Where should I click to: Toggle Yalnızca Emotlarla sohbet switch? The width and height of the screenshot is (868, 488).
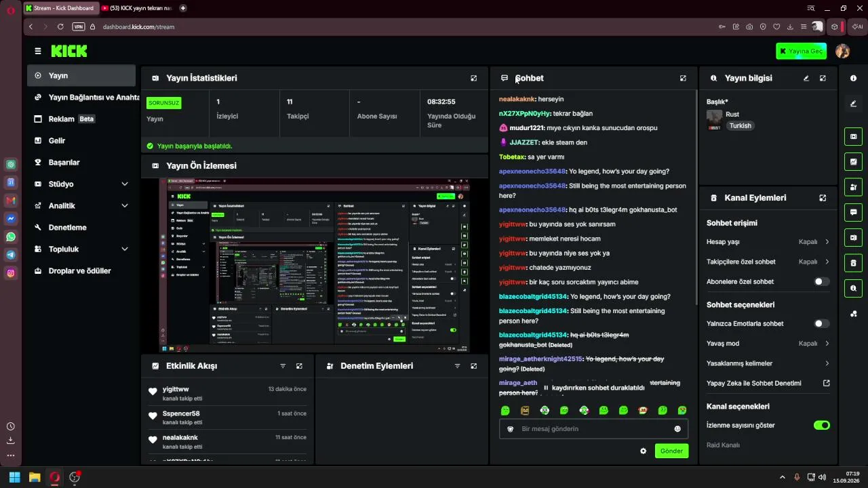tap(821, 324)
